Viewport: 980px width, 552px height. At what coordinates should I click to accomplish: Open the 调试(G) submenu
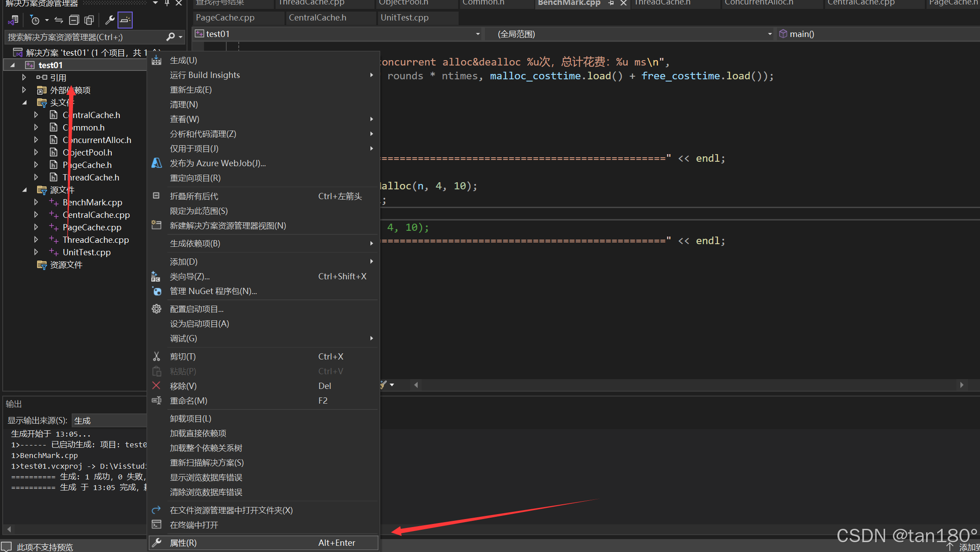264,338
